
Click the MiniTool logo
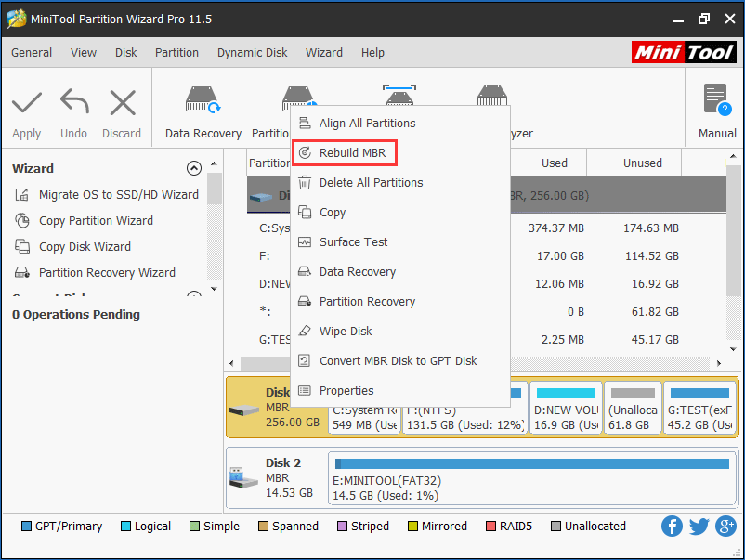(684, 52)
